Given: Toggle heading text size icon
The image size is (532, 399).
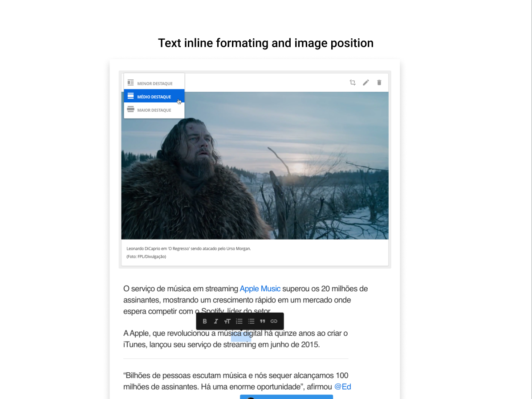Looking at the screenshot, I should click(227, 322).
